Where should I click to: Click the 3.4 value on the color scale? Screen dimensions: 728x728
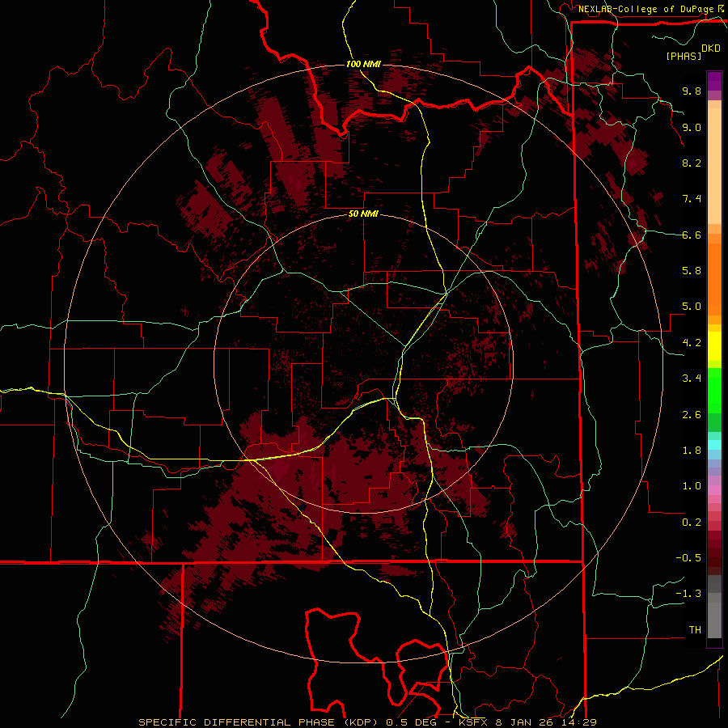[692, 379]
